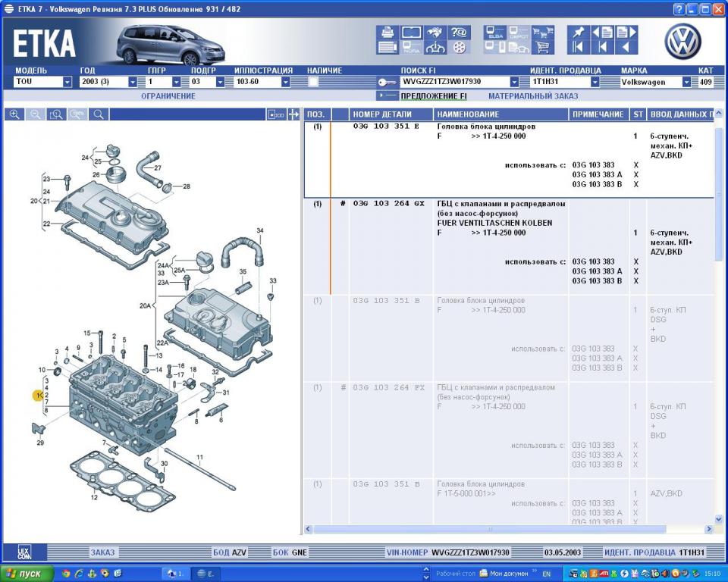Click the EN language indicator
The image size is (728, 582).
pyautogui.click(x=547, y=574)
